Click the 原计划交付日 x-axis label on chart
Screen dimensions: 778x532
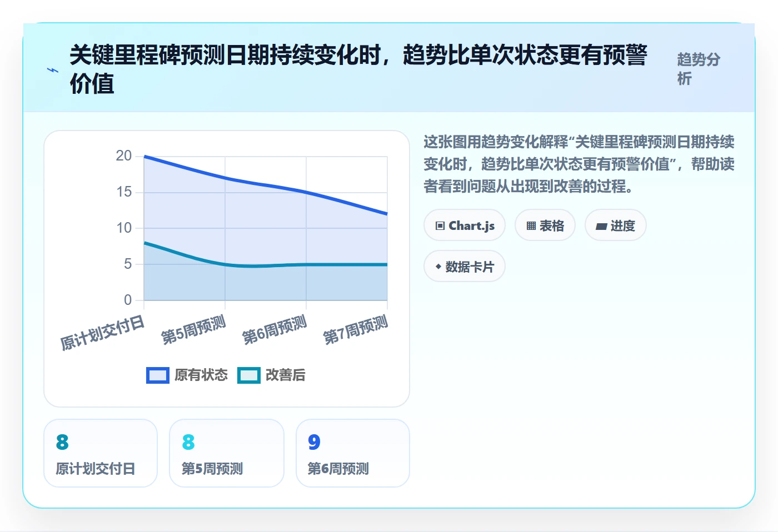coord(102,332)
